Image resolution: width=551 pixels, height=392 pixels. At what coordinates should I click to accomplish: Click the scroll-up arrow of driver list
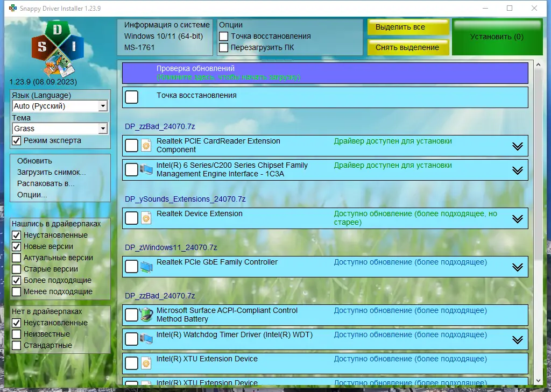coord(538,65)
